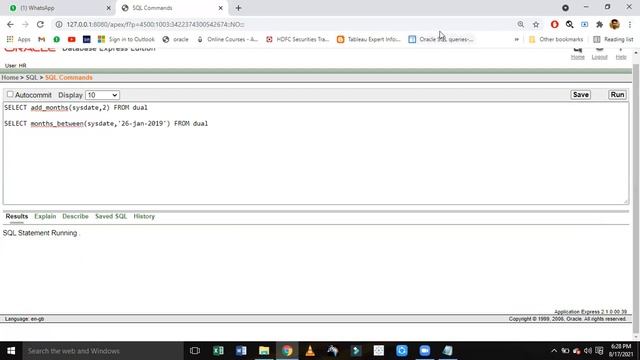
Task: Toggle the Autocommit checkbox
Action: pyautogui.click(x=10, y=94)
